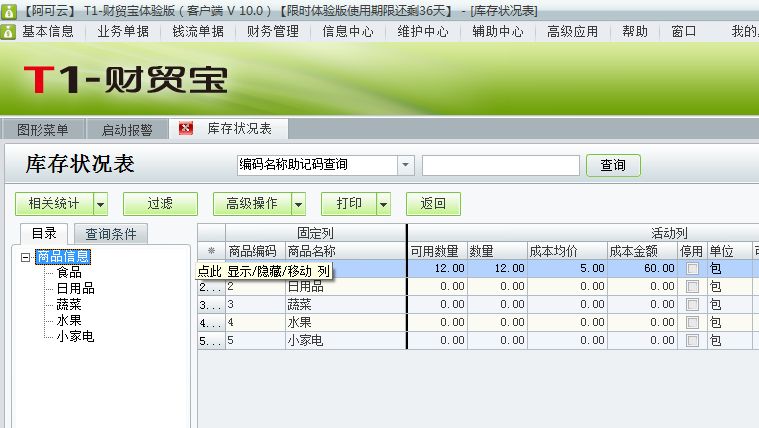Screen dimensions: 759x428
Task: Click the 成本均价 column header
Action: click(x=567, y=251)
